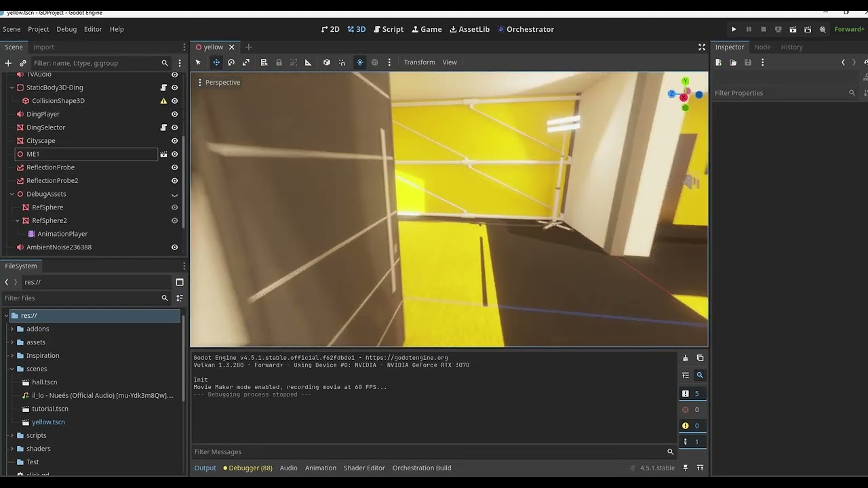Toggle warning messages filter in Output

pyautogui.click(x=692, y=426)
